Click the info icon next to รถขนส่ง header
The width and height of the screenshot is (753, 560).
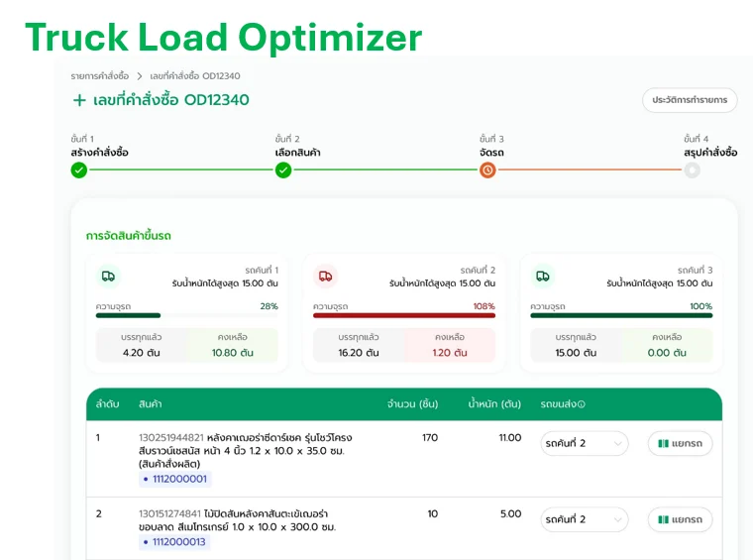tap(581, 404)
